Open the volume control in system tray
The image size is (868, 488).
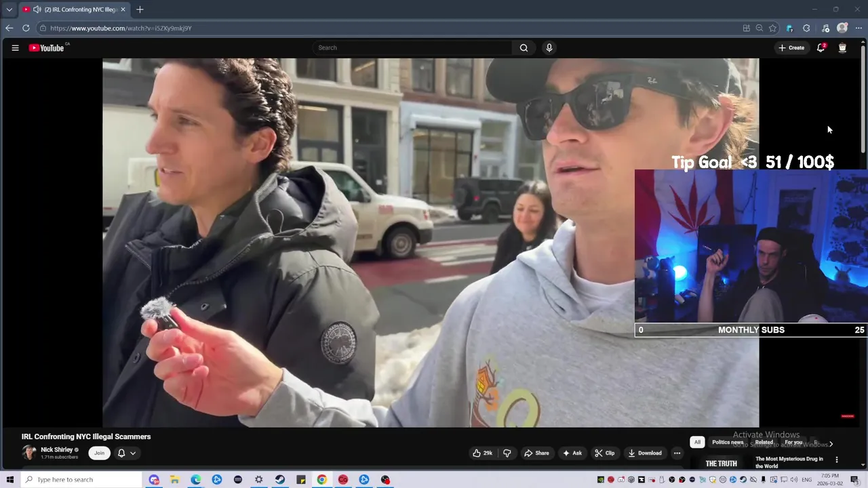pos(793,480)
